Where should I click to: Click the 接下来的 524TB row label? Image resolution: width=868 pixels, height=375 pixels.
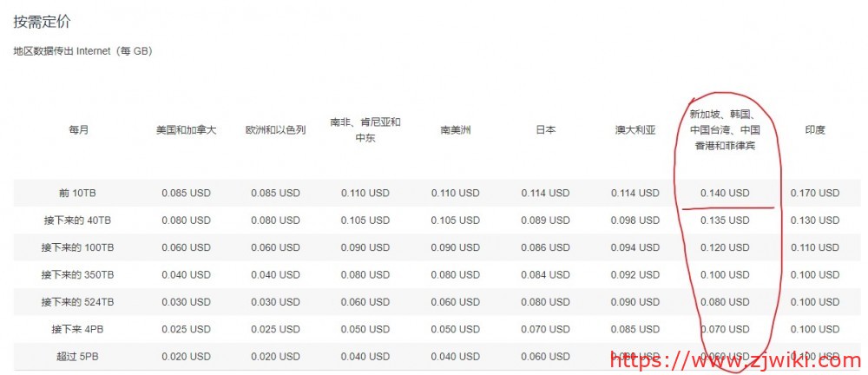(77, 302)
